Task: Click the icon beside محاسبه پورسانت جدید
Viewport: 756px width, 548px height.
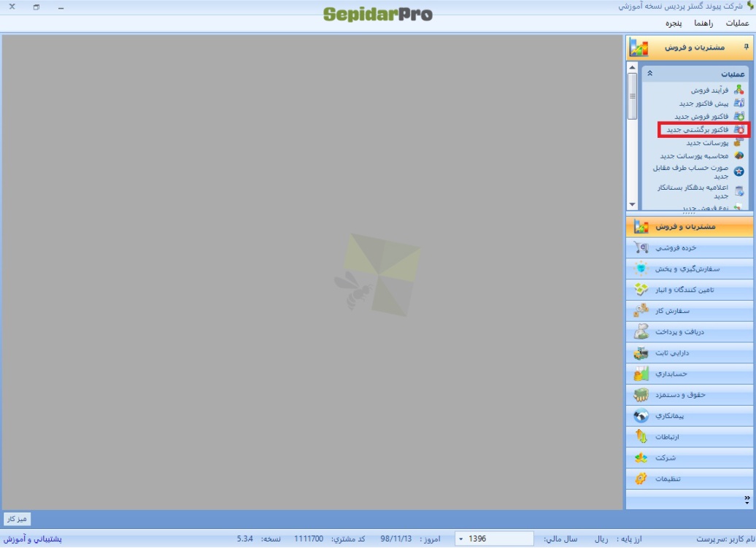Action: point(738,155)
